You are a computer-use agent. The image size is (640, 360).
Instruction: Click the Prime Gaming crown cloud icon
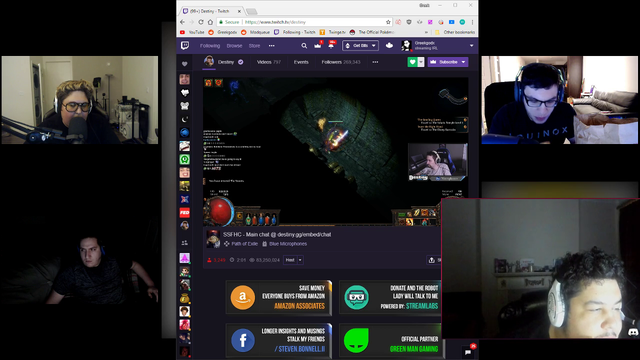point(389,45)
